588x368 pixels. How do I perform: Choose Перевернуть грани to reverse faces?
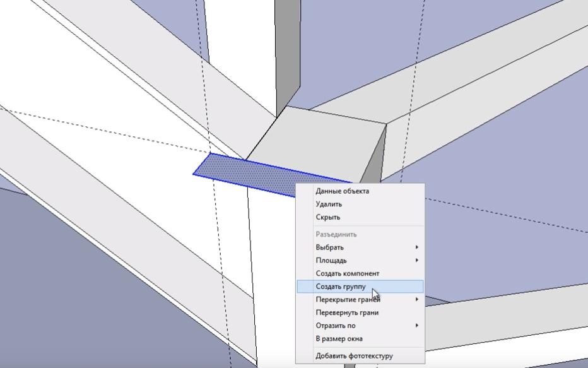347,312
